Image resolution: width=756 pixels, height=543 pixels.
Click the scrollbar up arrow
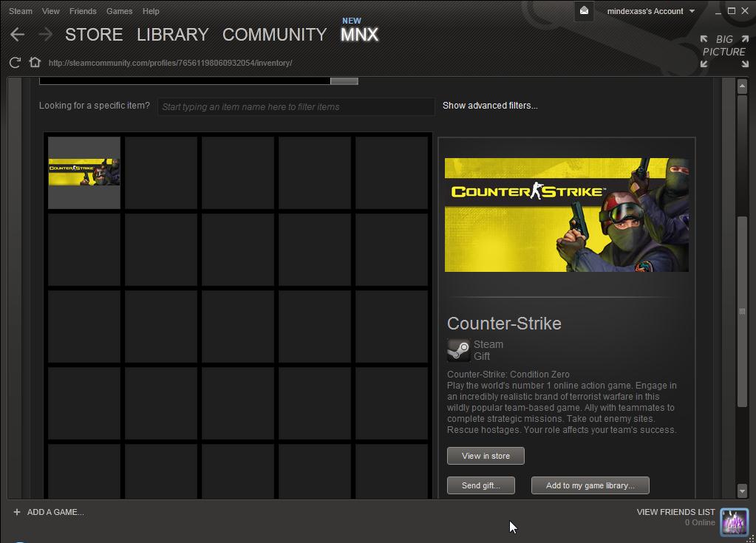(742, 86)
